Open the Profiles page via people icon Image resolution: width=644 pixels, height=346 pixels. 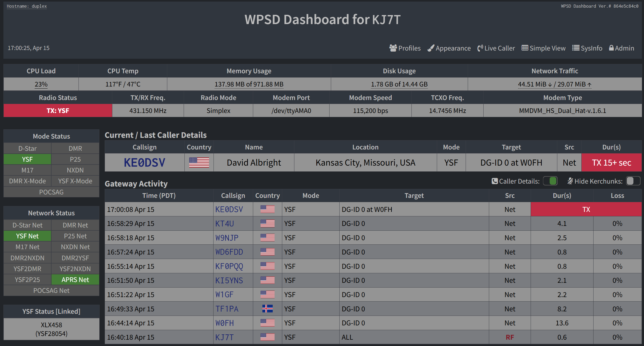click(x=393, y=48)
